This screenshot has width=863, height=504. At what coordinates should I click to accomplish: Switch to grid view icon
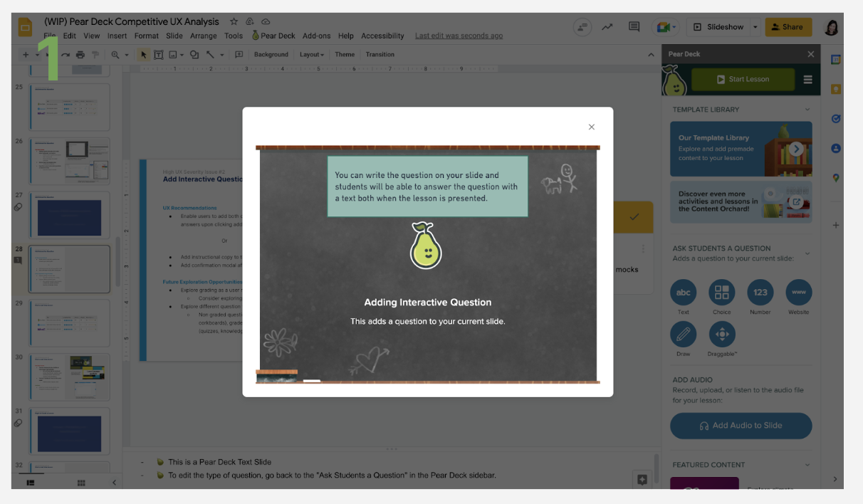81,483
